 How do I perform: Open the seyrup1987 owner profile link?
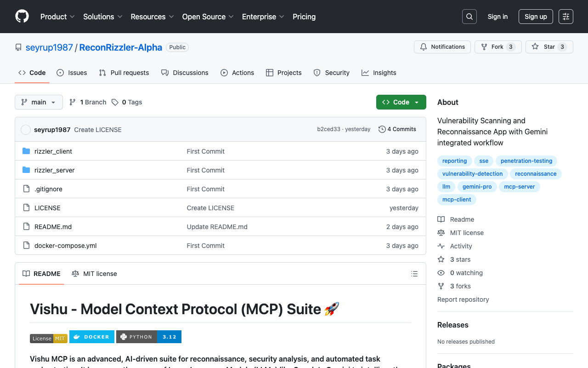pyautogui.click(x=49, y=47)
